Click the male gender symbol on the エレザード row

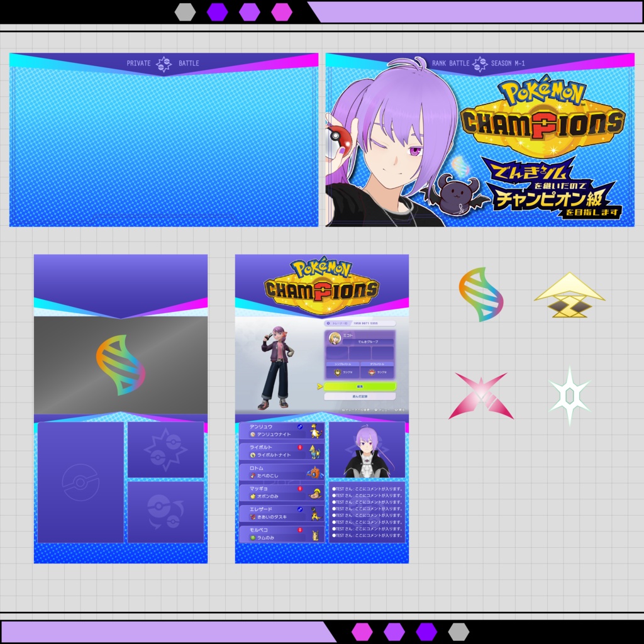coord(300,509)
